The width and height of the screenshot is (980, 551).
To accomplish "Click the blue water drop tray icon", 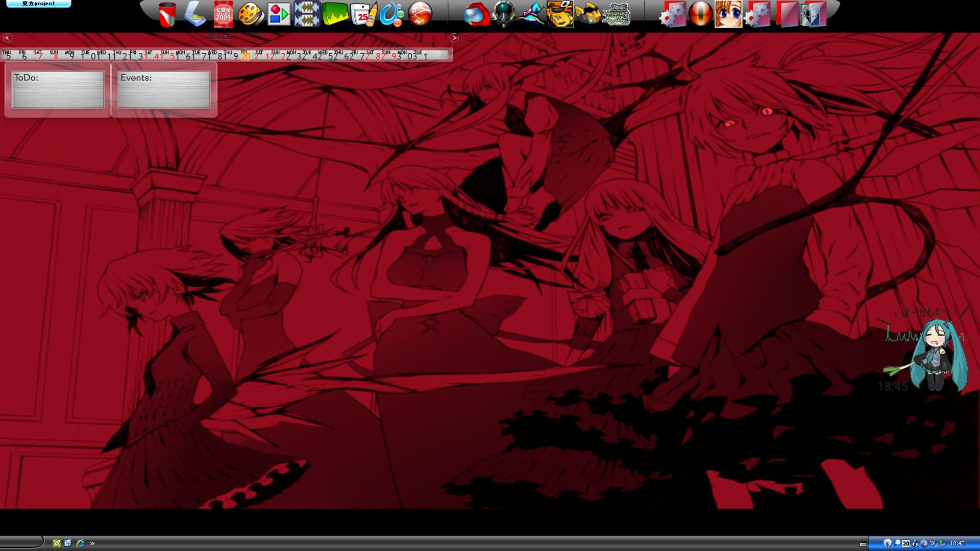I will pos(915,543).
